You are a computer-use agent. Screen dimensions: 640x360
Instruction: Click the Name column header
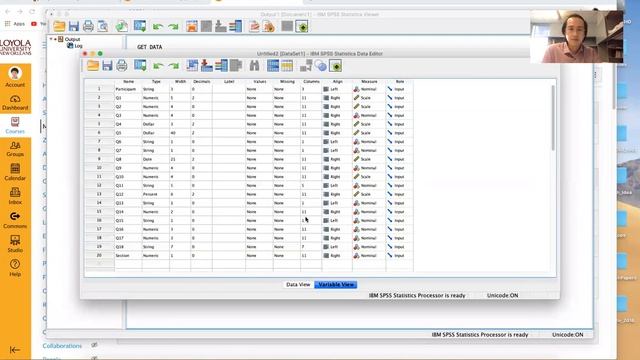[x=128, y=82]
